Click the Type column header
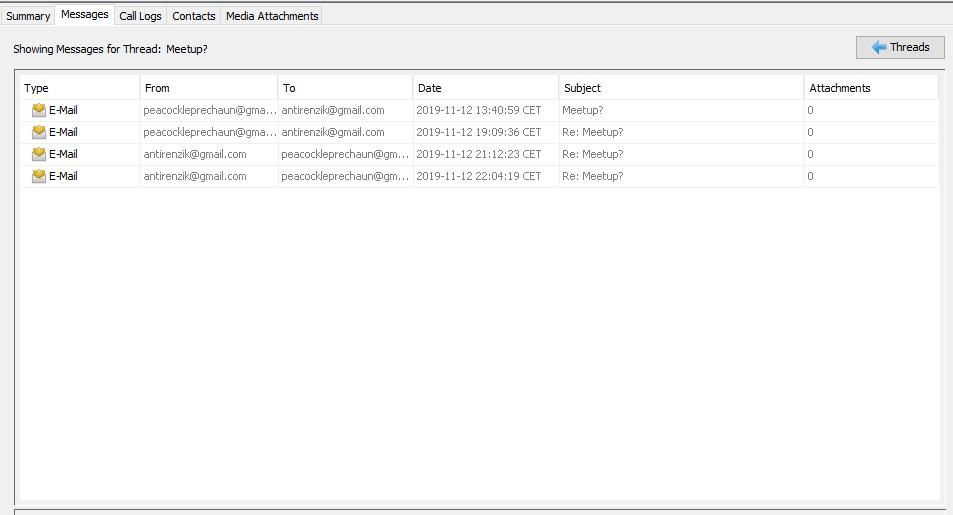 80,88
